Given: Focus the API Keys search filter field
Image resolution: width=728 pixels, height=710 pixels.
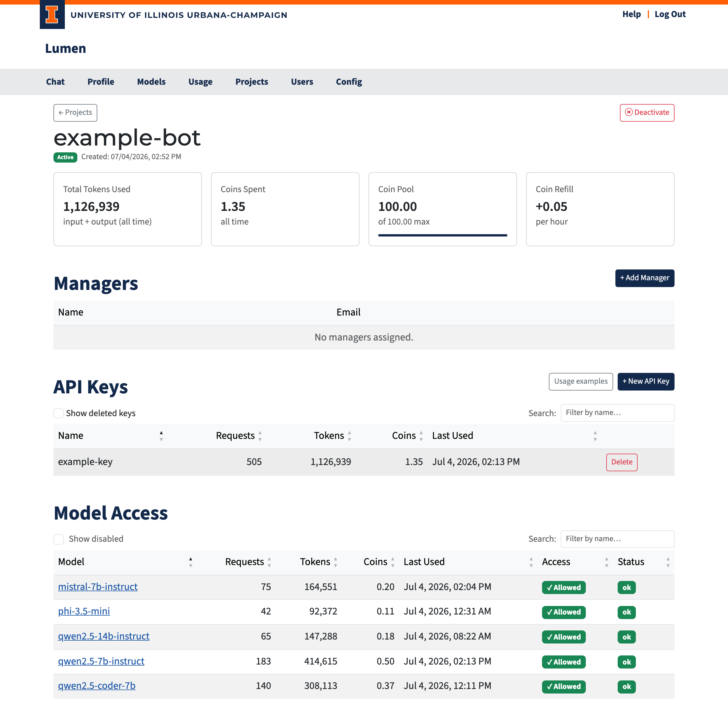Looking at the screenshot, I should 617,413.
